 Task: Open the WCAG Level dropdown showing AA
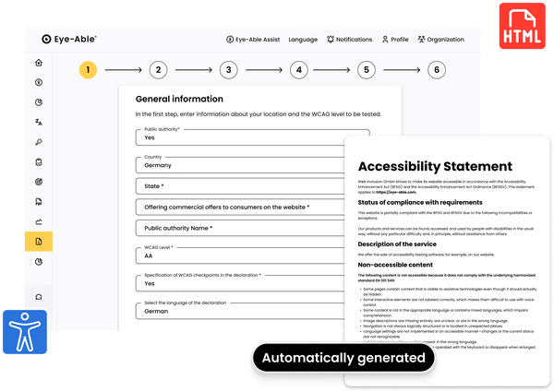tap(240, 255)
